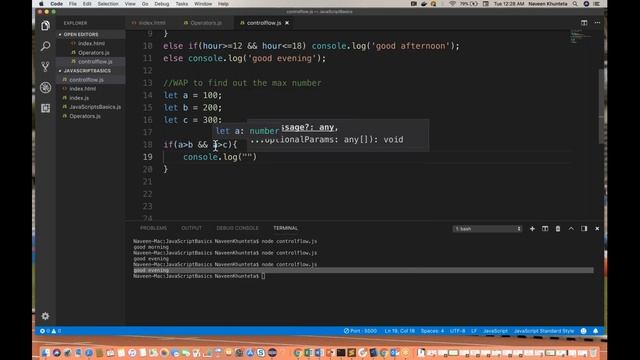Screen dimensions: 640x360
Task: Open the Source Control view
Action: pos(45,67)
